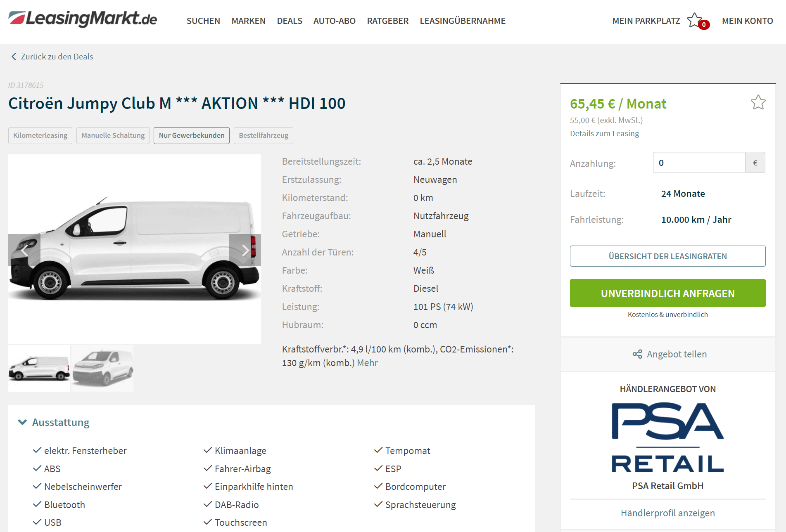Screen dimensions: 786x532
Task: Select the front-view van thumbnail
Action: pos(102,368)
